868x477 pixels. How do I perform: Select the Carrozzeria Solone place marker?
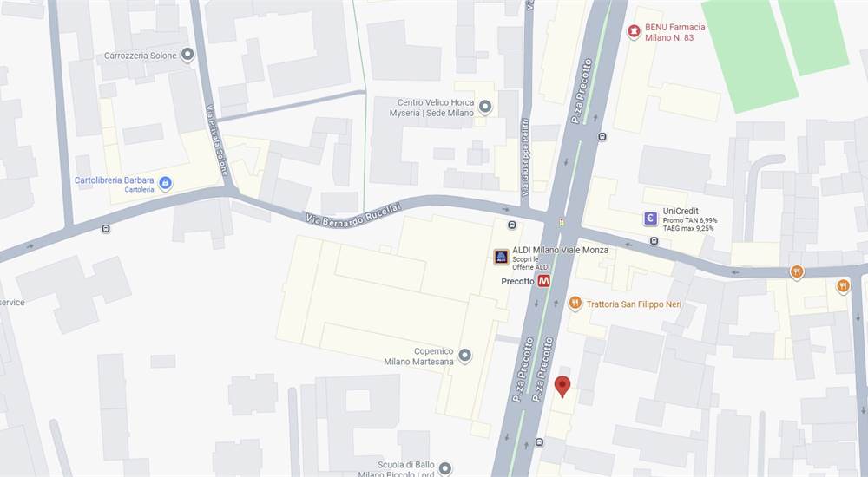pyautogui.click(x=187, y=55)
